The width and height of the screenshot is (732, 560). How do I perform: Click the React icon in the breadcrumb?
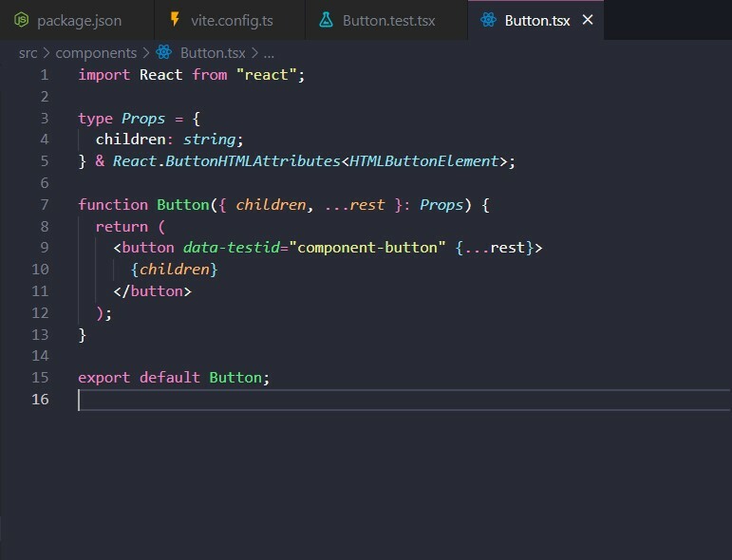coord(164,52)
